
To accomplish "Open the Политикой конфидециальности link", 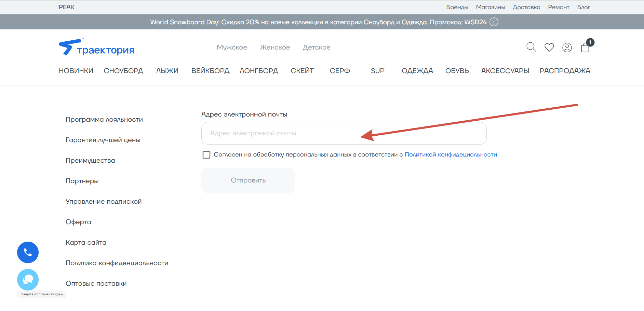I will tap(451, 154).
